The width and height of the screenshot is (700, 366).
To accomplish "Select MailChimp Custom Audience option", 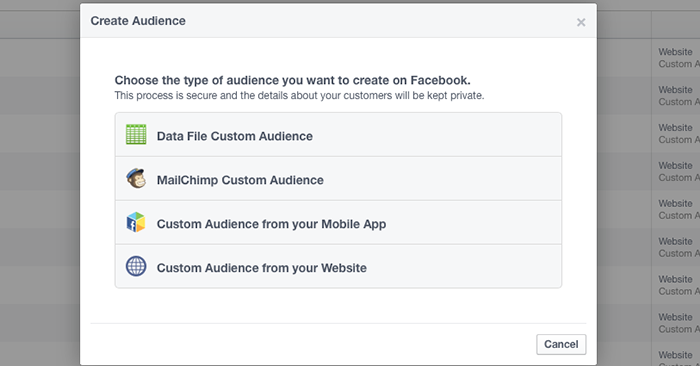I will 338,179.
